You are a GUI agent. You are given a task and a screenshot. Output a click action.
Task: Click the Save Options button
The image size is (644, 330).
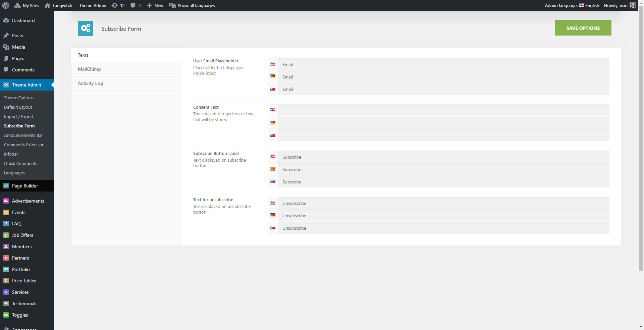pyautogui.click(x=583, y=28)
